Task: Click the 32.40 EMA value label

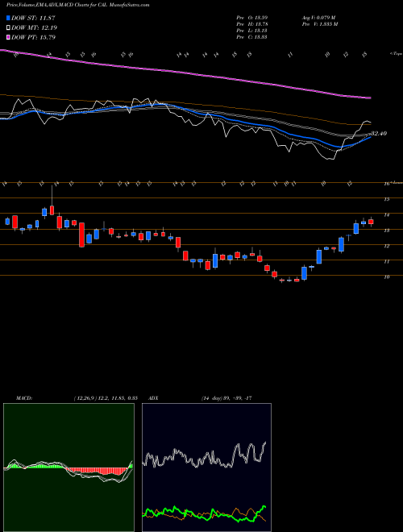Action: coord(379,134)
